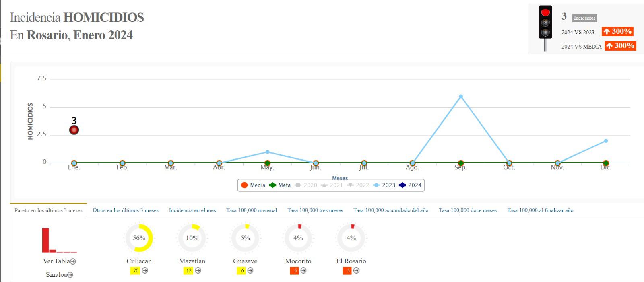Screen dimensions: 644x282
Task: Switch to Incidencia en el mes tab
Action: click(192, 210)
